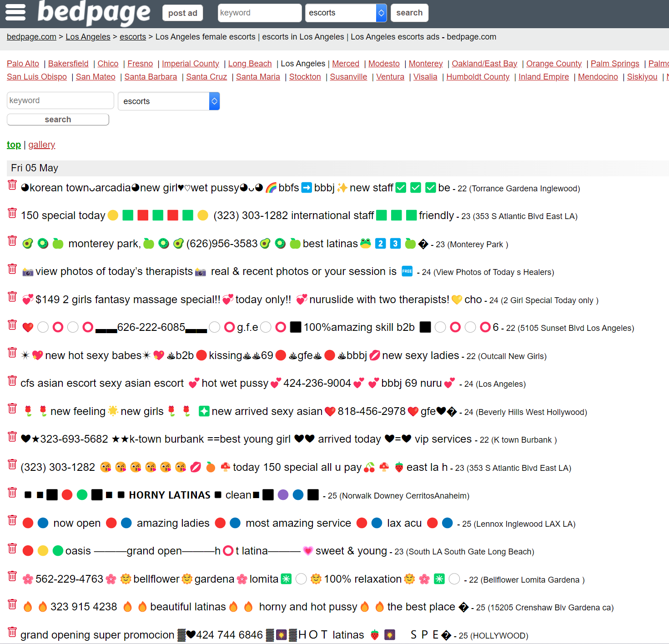Open header escorts category dropdown
Viewport: 669px width, 644px height.
click(346, 13)
